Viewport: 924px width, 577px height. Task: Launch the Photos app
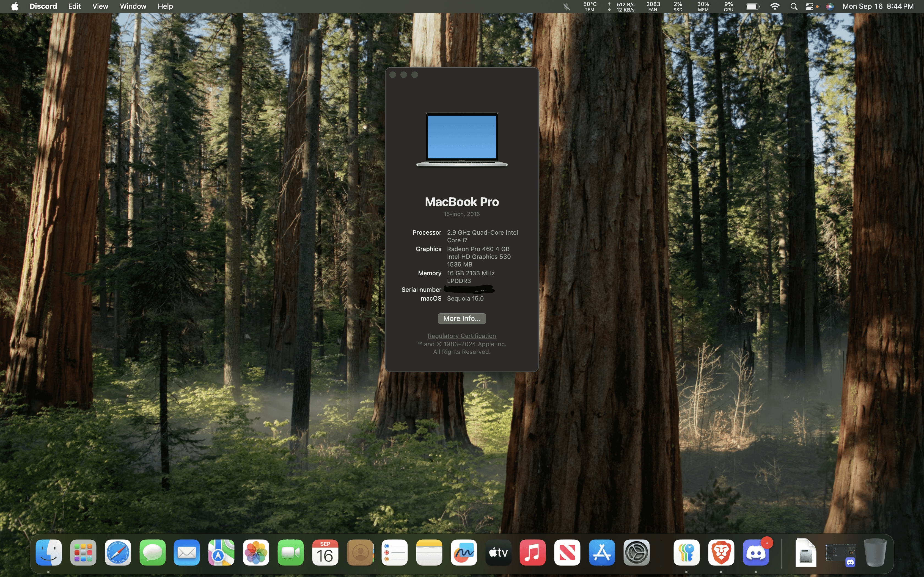click(x=256, y=552)
